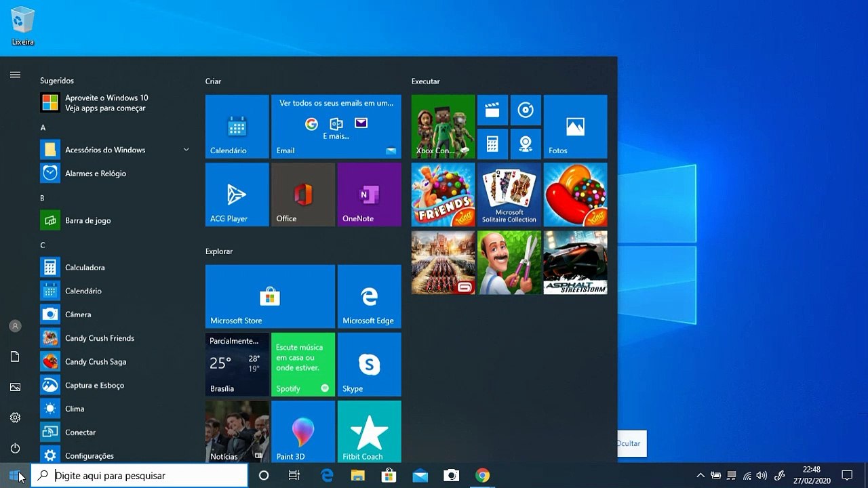Open Task View on the taskbar
Image resolution: width=868 pixels, height=488 pixels.
[x=294, y=476]
